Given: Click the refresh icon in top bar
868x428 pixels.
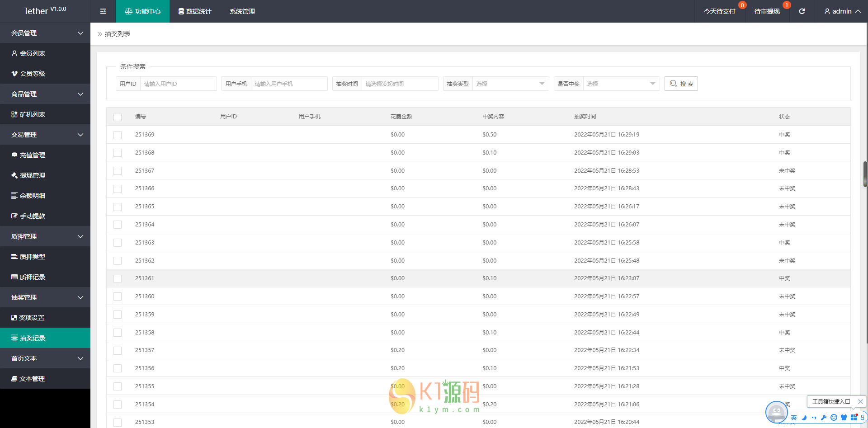Looking at the screenshot, I should click(802, 11).
